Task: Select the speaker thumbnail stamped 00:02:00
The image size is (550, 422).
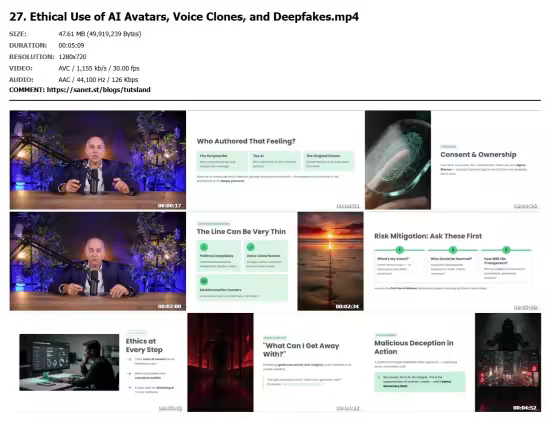Action: tap(98, 261)
